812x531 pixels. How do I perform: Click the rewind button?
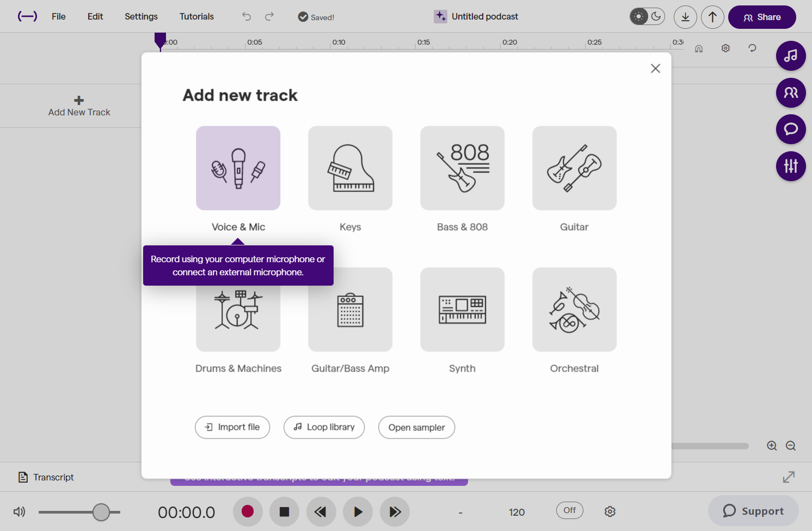click(321, 511)
